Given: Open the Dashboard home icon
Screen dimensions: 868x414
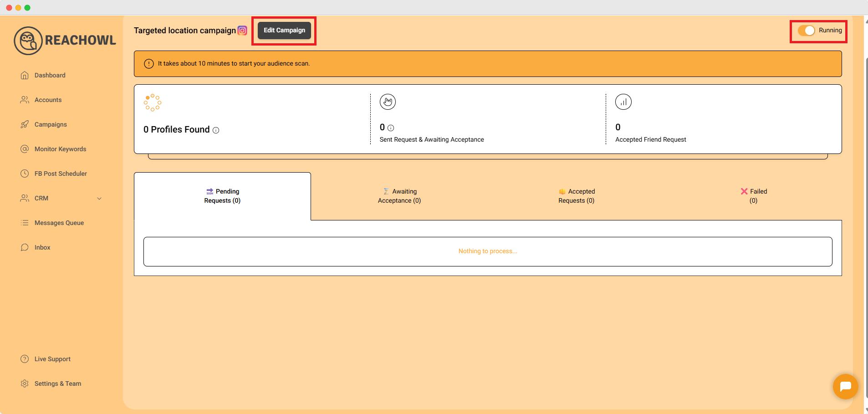Looking at the screenshot, I should click(x=25, y=75).
